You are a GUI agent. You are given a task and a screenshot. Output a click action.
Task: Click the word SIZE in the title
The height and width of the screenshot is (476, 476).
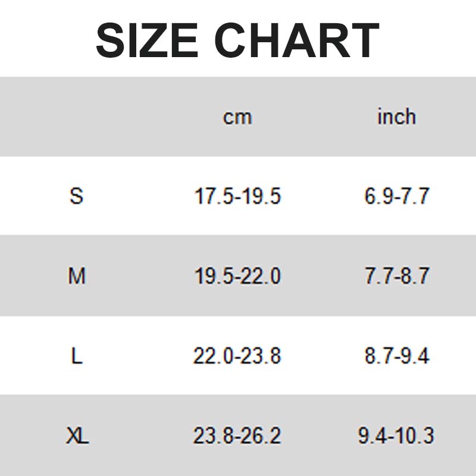point(147,40)
